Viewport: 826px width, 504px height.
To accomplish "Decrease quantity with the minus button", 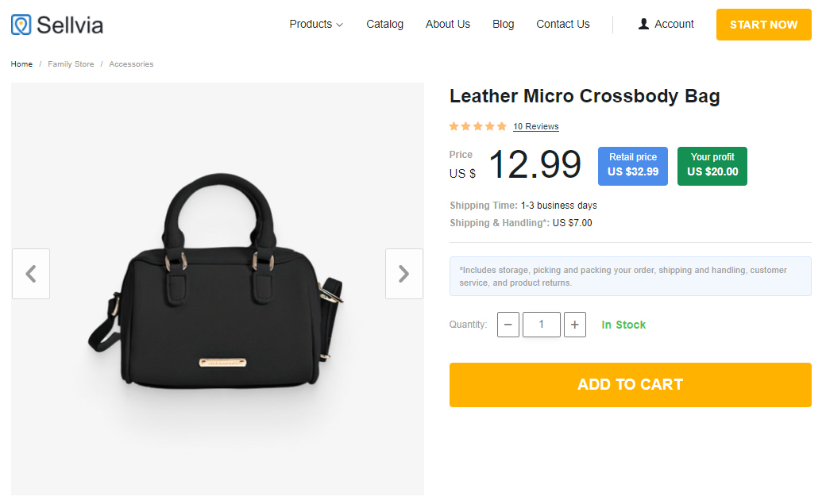I will pyautogui.click(x=508, y=325).
